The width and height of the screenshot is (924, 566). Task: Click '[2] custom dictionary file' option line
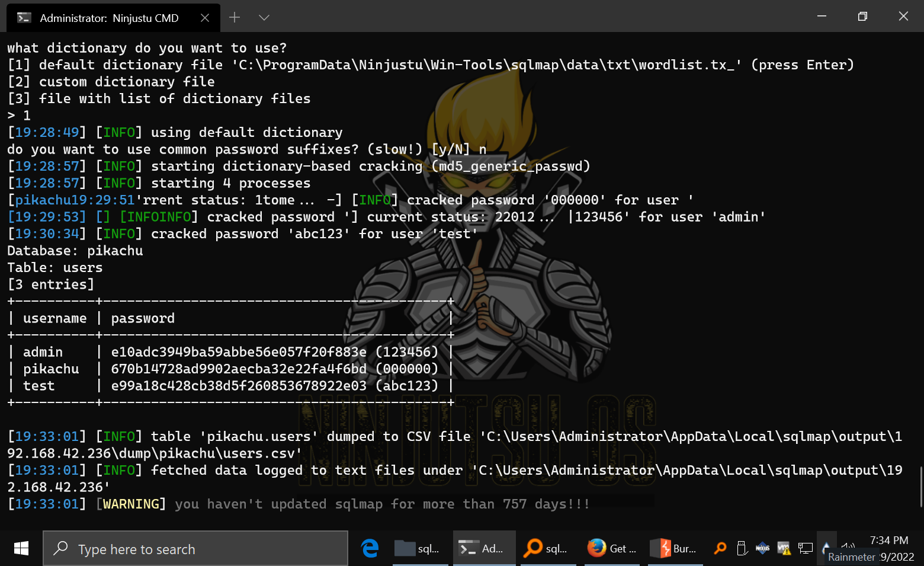pyautogui.click(x=111, y=82)
